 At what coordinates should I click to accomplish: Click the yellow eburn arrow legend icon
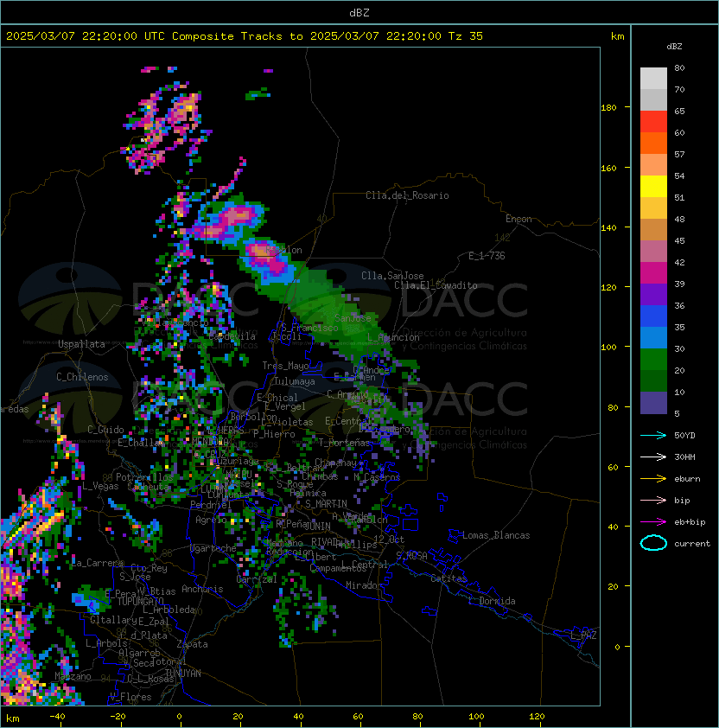653,478
